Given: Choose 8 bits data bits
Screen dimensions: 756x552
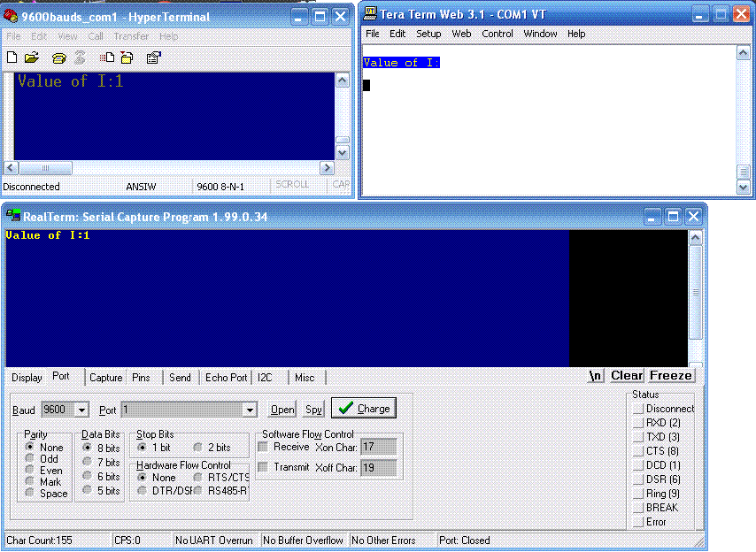Looking at the screenshot, I should 87,448.
